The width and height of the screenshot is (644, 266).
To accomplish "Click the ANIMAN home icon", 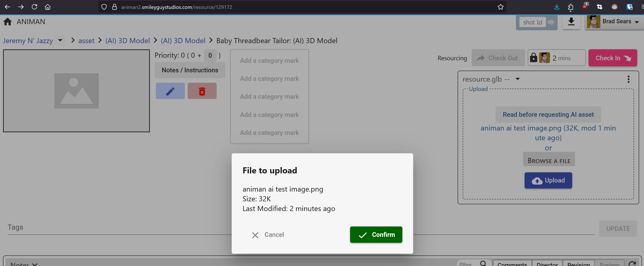I will 7,22.
